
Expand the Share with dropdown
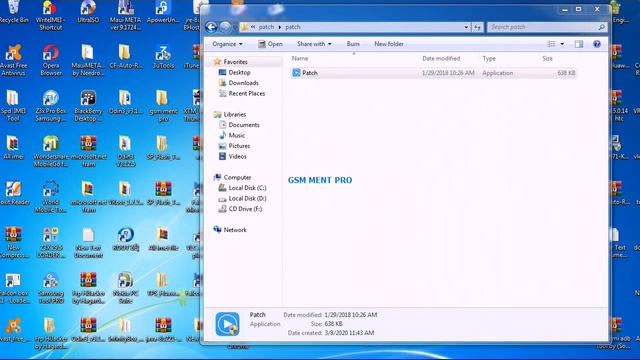[x=314, y=44]
